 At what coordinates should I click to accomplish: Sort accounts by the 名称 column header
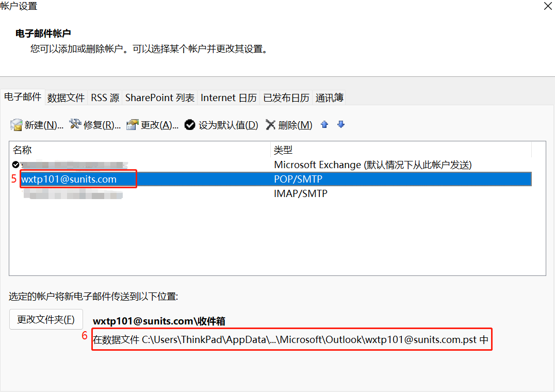click(x=139, y=150)
